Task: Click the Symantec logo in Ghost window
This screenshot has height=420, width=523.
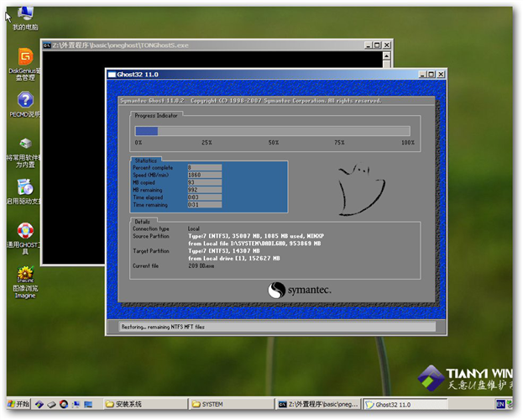Action: [x=300, y=290]
